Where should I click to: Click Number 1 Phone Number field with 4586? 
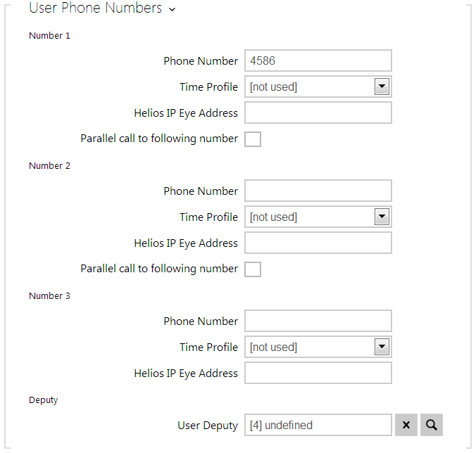pyautogui.click(x=318, y=61)
